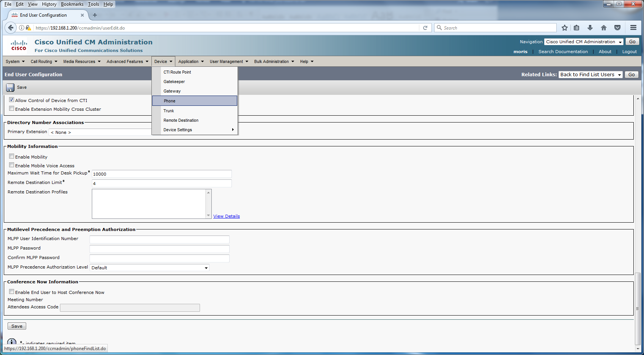644x355 pixels.
Task: Open site information icon in address bar
Action: click(x=22, y=28)
